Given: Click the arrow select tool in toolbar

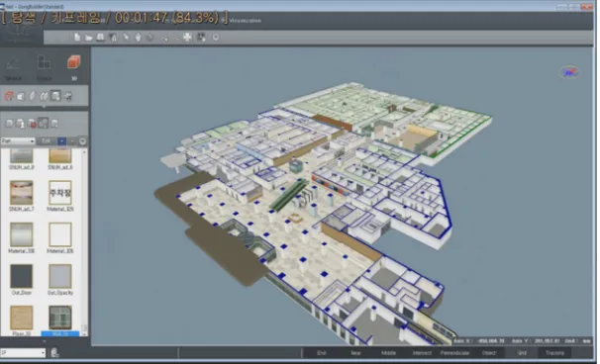Looking at the screenshot, I should click(126, 37).
